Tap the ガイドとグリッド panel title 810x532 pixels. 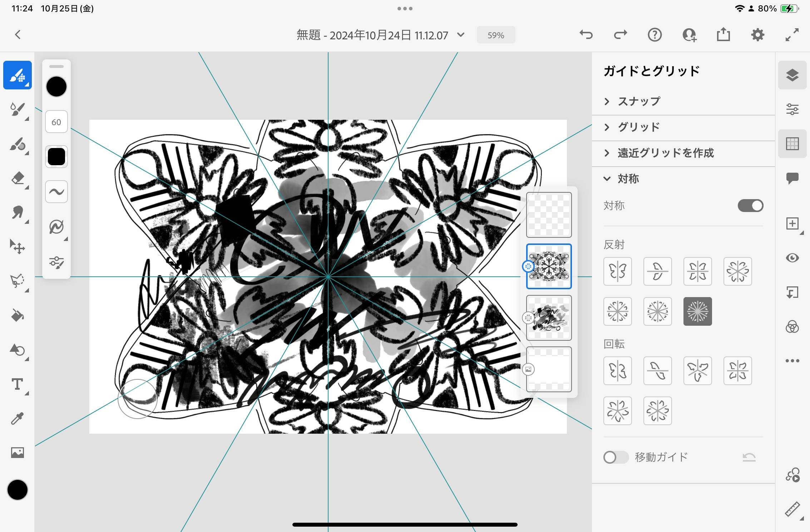pyautogui.click(x=651, y=71)
